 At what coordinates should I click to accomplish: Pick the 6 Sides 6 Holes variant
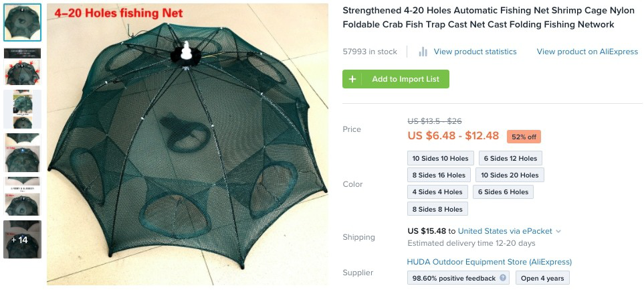pos(503,192)
